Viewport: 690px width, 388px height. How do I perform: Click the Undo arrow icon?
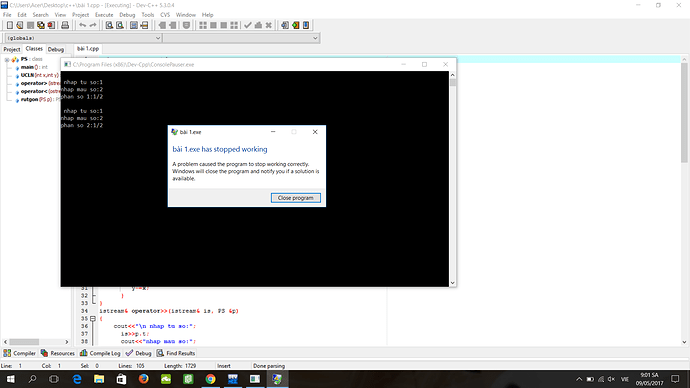click(82, 26)
